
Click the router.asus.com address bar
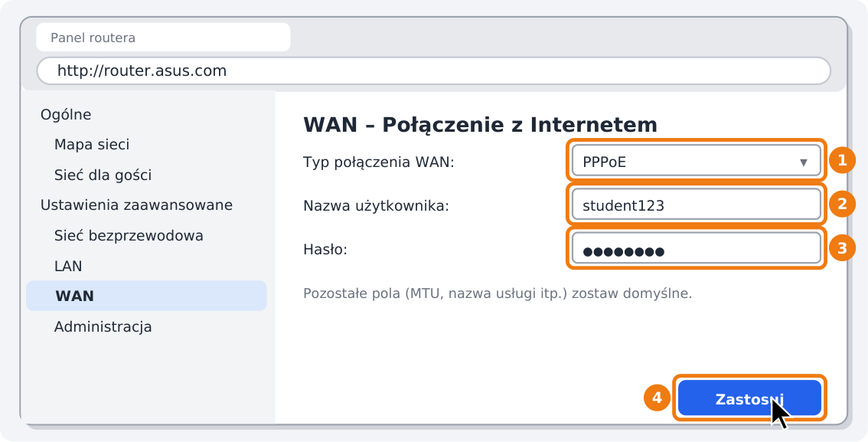pos(433,71)
